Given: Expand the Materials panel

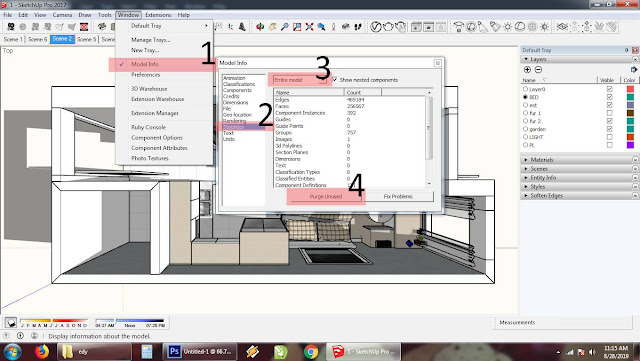Looking at the screenshot, I should coord(526,160).
